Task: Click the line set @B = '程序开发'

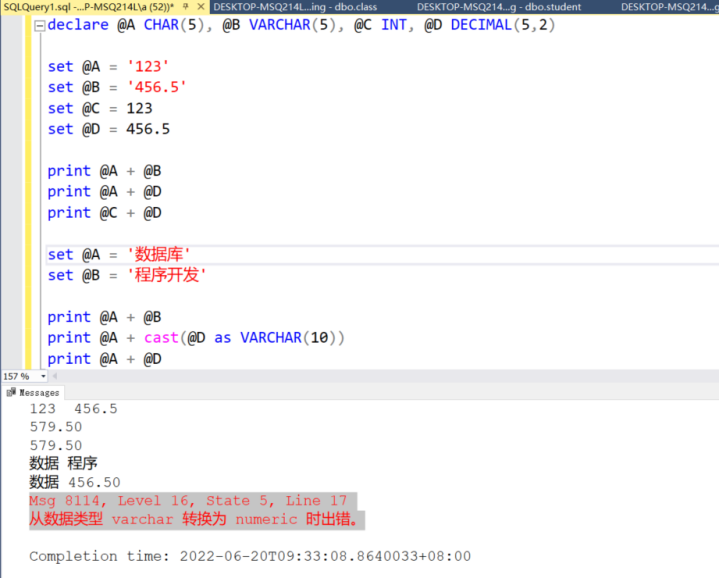Action: (127, 275)
